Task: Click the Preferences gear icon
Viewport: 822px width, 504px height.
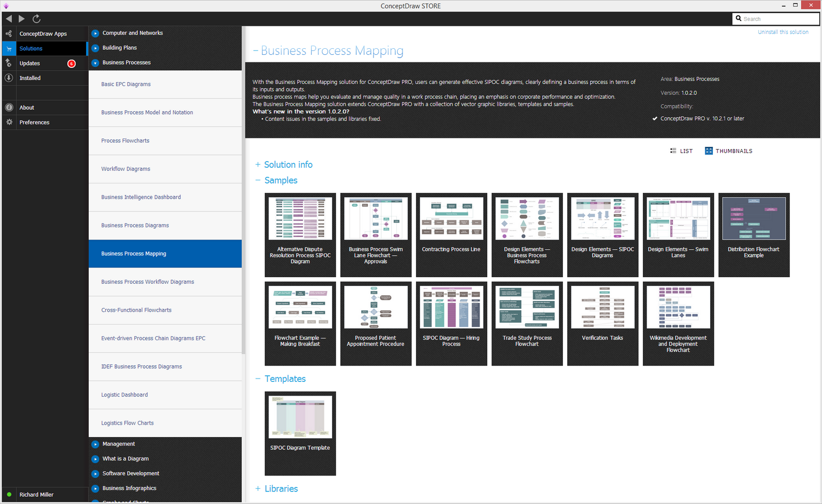Action: [9, 122]
